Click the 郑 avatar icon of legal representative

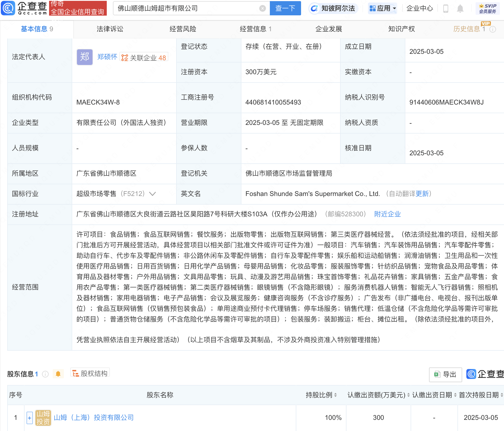(x=84, y=57)
